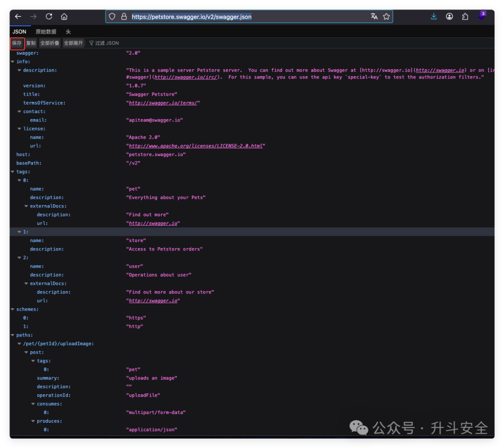Click the 保存 save button

(17, 43)
